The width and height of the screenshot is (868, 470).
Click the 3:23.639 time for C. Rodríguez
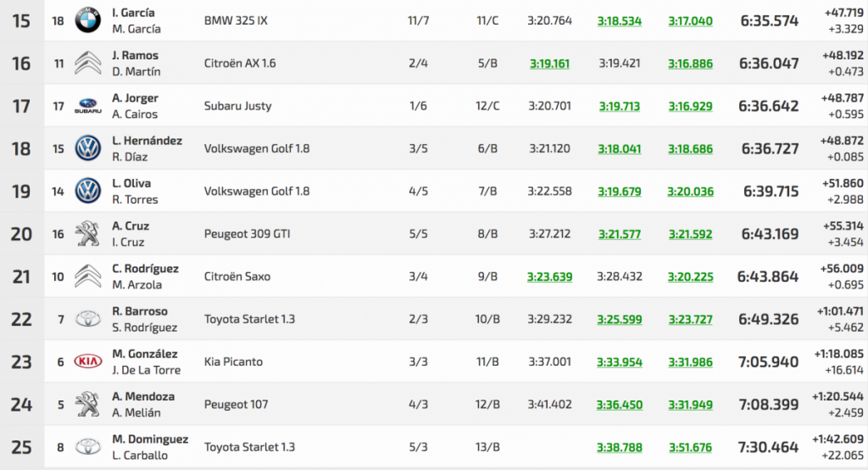[x=549, y=277]
